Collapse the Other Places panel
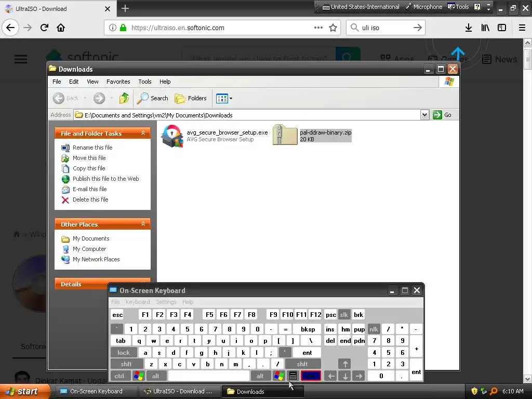The height and width of the screenshot is (399, 532). coord(143,224)
